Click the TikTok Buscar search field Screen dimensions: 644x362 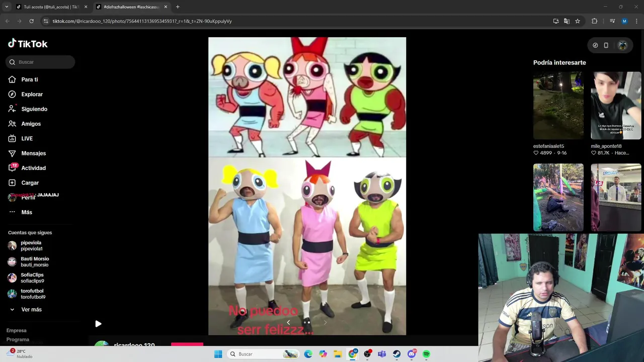(x=40, y=62)
